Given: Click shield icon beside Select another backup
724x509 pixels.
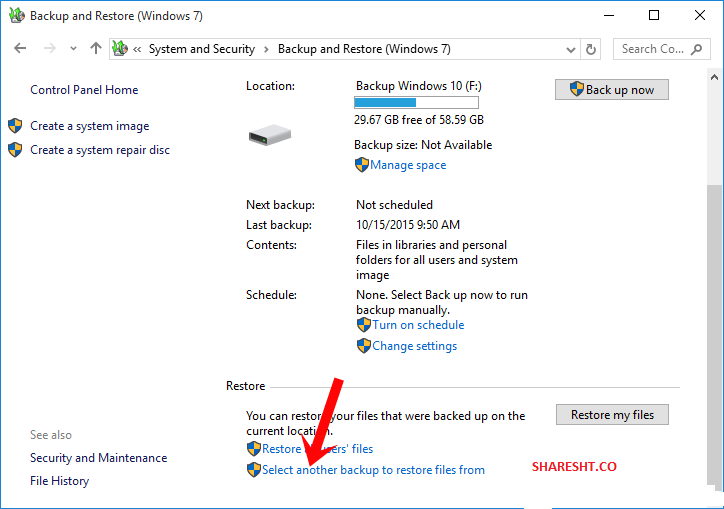Looking at the screenshot, I should point(253,470).
